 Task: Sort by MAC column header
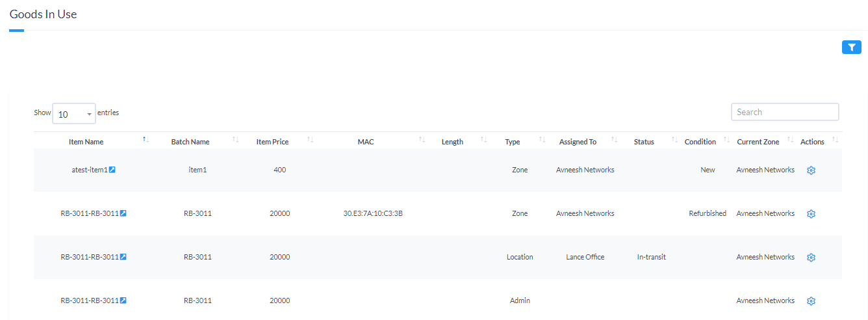[366, 142]
